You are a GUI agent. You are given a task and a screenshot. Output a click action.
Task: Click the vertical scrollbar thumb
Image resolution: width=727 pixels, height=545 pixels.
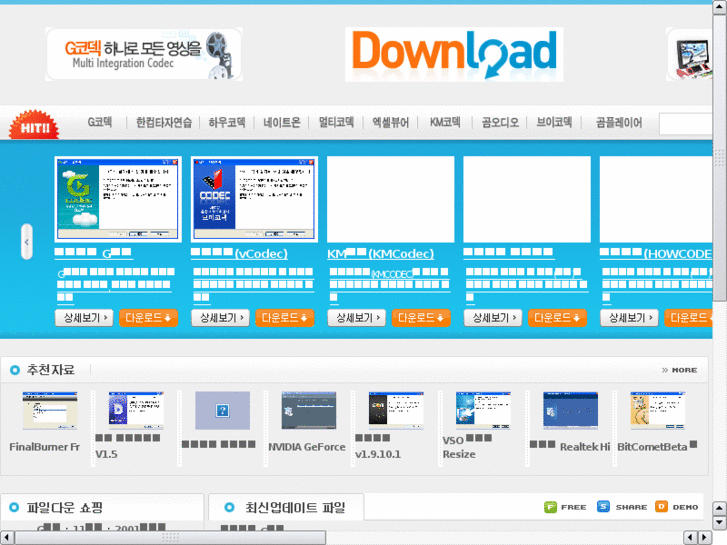click(x=720, y=157)
